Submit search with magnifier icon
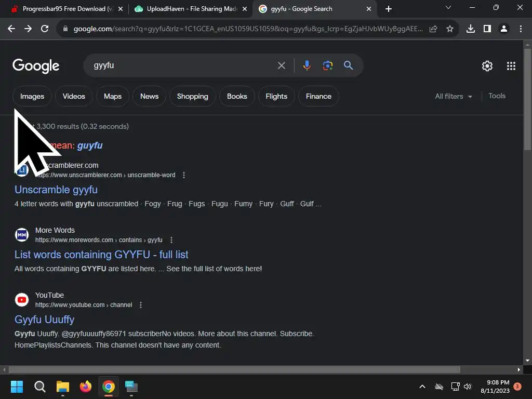This screenshot has height=399, width=532. (x=349, y=65)
